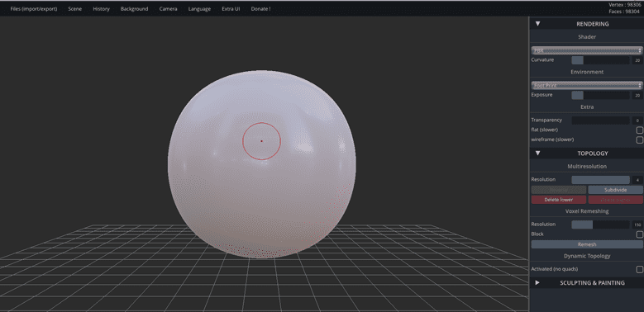644x312 pixels.
Task: Collapse the RENDERING panel section
Action: click(586, 24)
